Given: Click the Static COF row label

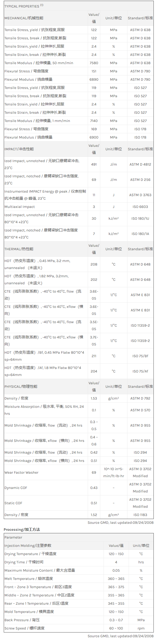Looking at the screenshot, I should point(13,503).
